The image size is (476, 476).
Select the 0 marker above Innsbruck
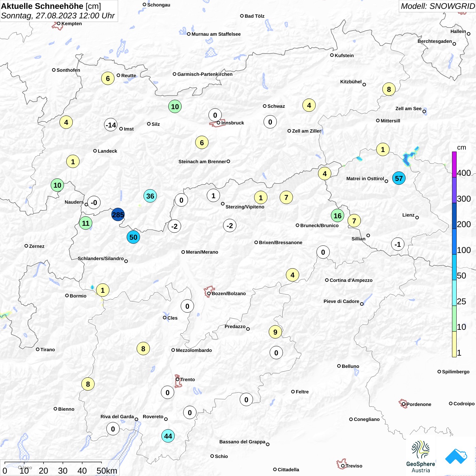click(215, 115)
